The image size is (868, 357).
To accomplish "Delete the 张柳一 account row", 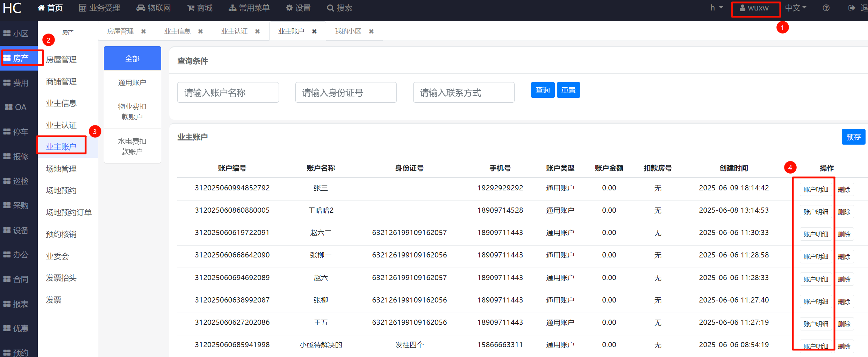I will tap(844, 256).
